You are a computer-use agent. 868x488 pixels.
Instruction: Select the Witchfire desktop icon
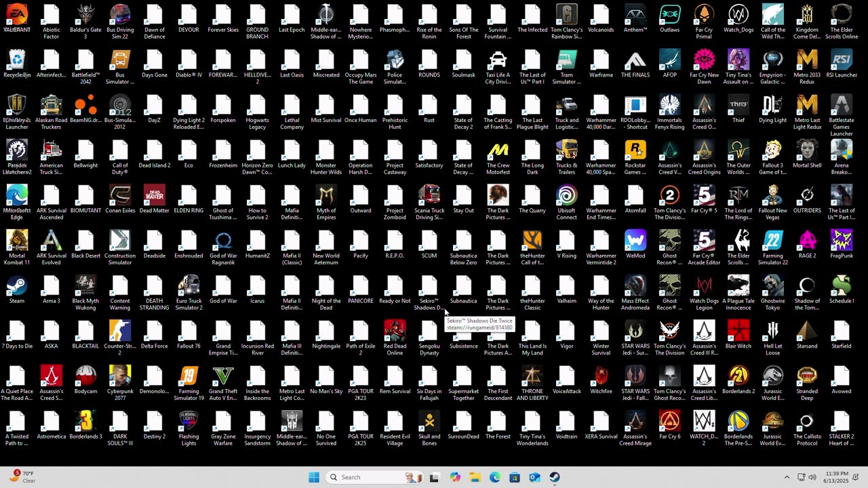(x=601, y=380)
